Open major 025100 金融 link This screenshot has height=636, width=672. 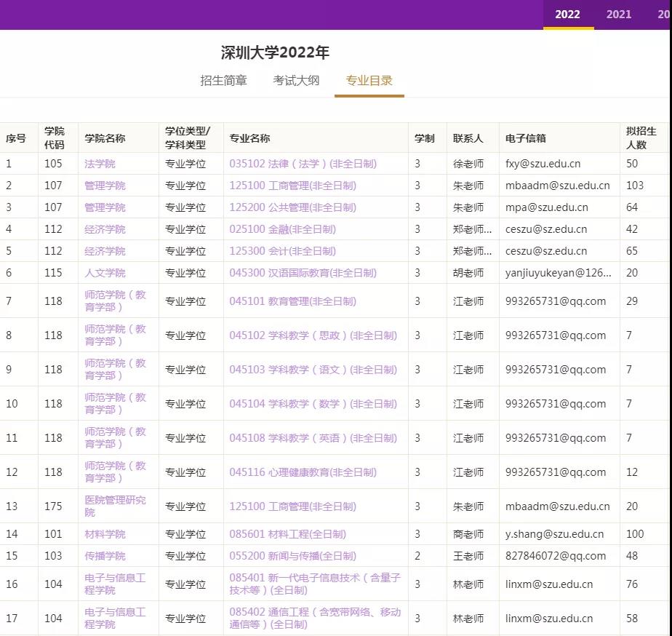pos(282,229)
